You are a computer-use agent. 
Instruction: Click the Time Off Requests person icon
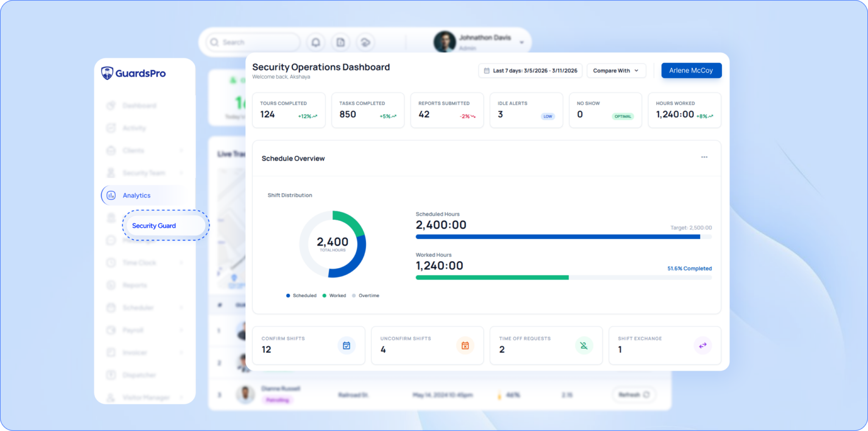pos(584,345)
